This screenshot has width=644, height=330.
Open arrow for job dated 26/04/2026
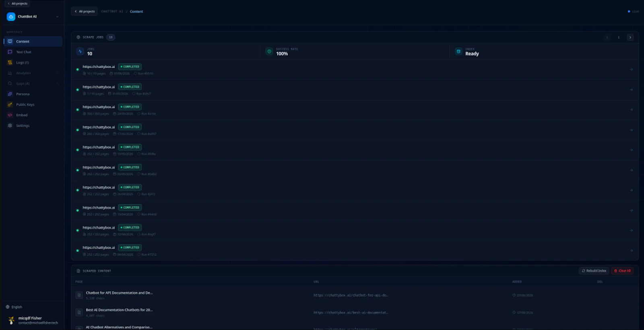(x=631, y=190)
